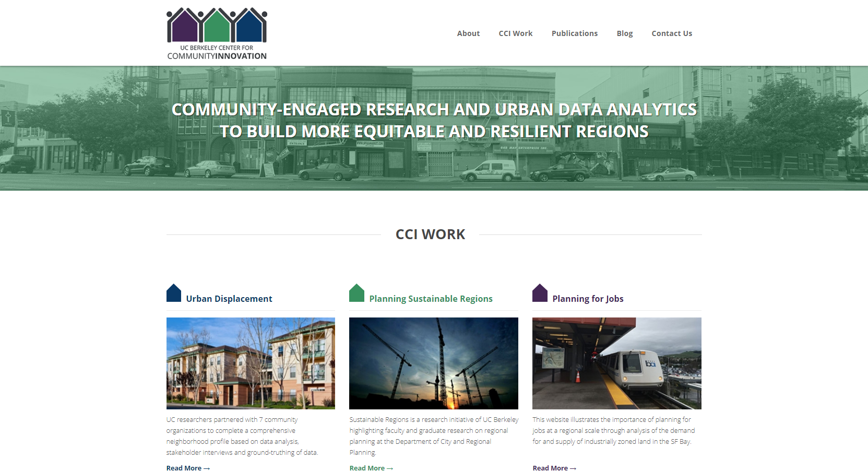Open the About menu item
Image resolution: width=868 pixels, height=471 pixels.
tap(468, 33)
